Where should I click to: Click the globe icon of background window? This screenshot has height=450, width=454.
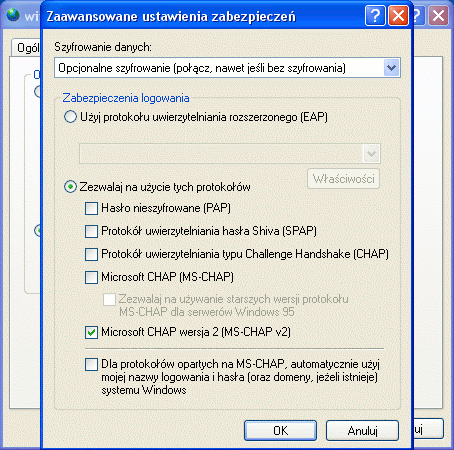click(x=13, y=15)
